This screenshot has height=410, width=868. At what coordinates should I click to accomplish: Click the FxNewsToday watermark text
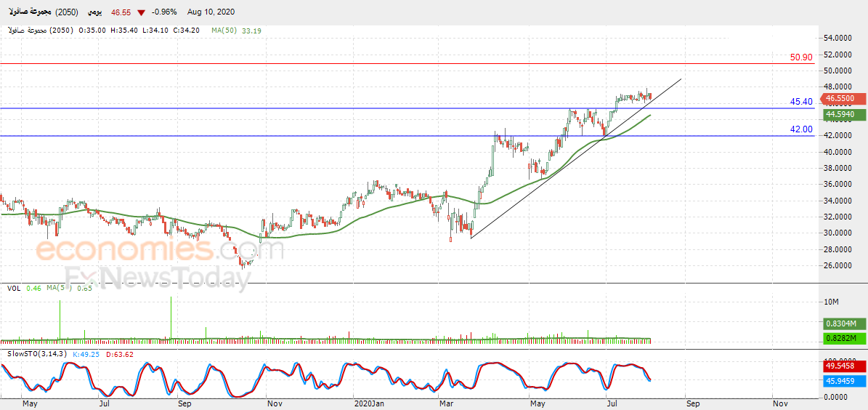click(156, 278)
